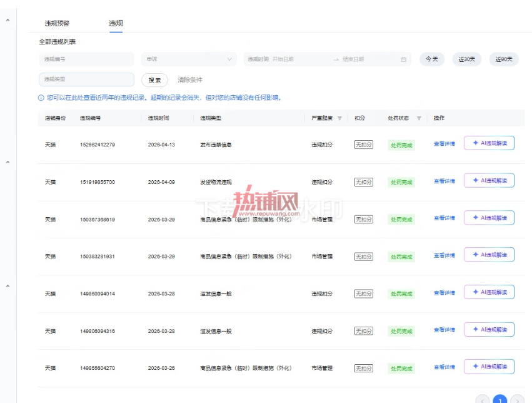The width and height of the screenshot is (532, 403).
Task: Click the 搜索 button
Action: coord(154,80)
